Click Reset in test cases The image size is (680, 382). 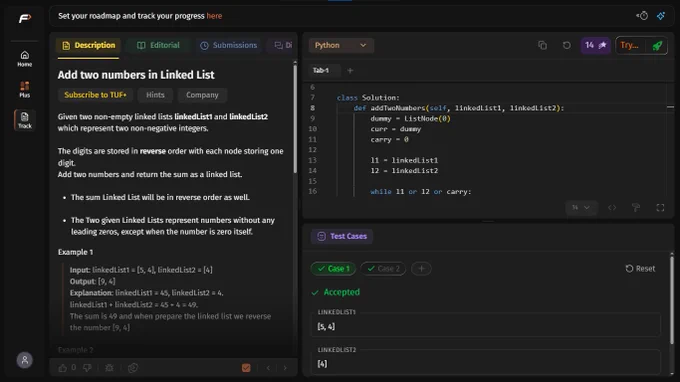[x=640, y=269]
